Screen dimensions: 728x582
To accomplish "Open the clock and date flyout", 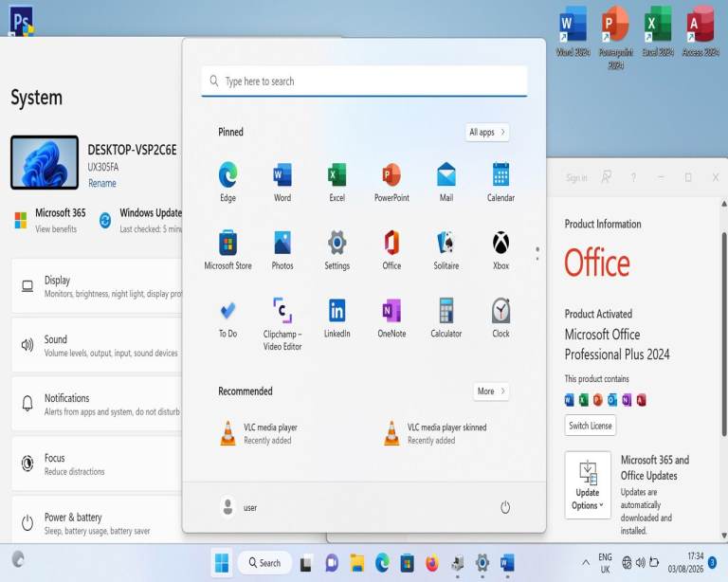I will click(685, 562).
